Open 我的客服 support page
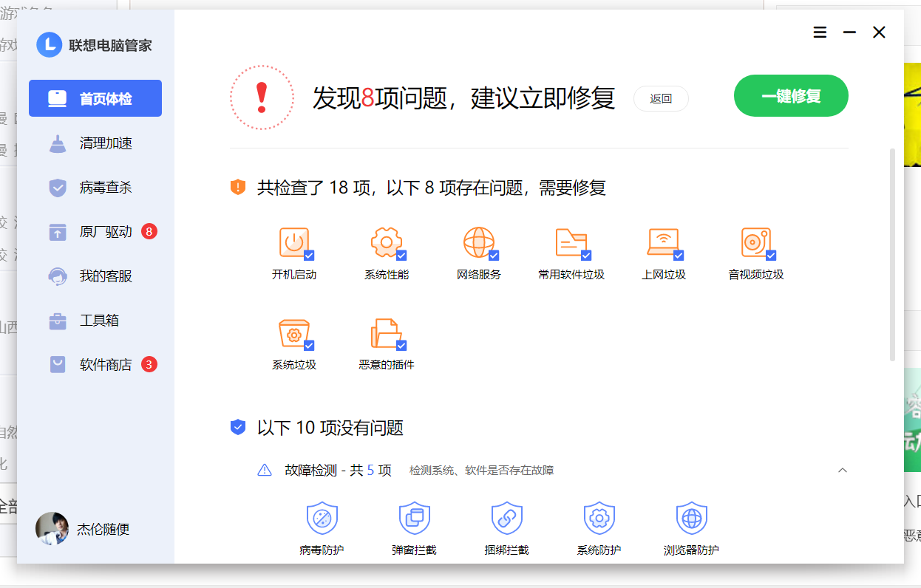Viewport: 921px width, 588px height. (95, 276)
